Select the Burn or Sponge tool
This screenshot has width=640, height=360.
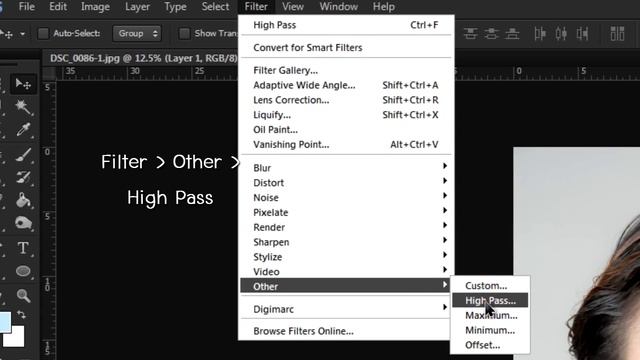coord(23,223)
